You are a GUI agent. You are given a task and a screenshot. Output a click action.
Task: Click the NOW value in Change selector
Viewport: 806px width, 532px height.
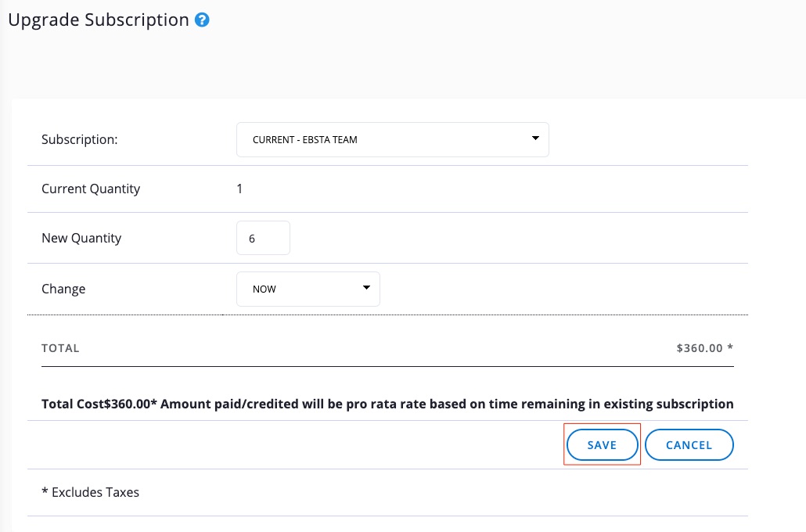coord(264,289)
